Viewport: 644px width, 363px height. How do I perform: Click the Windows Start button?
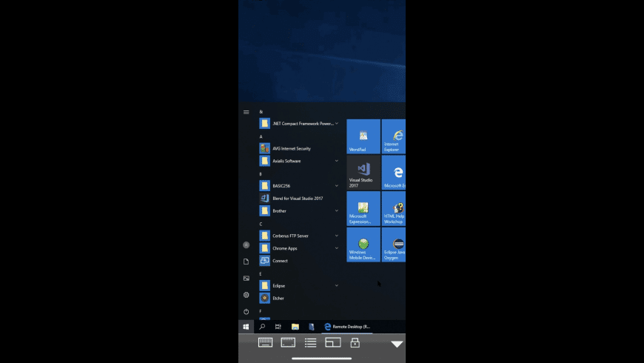coord(246,327)
